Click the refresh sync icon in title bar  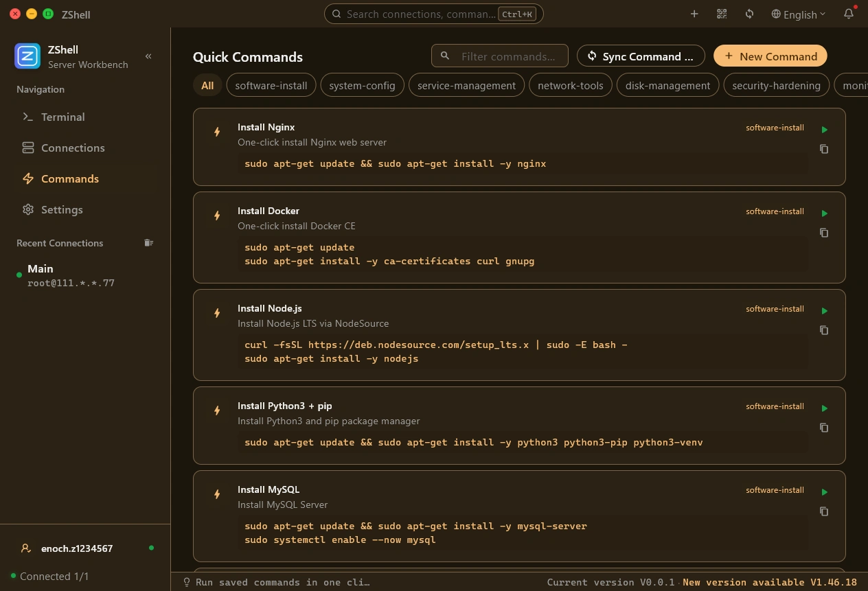click(x=749, y=14)
